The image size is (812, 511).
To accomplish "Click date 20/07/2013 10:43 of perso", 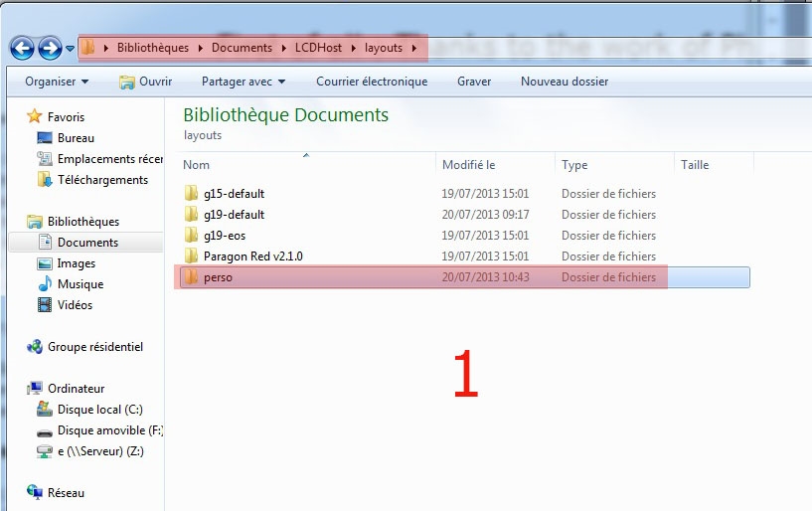I will pos(485,277).
